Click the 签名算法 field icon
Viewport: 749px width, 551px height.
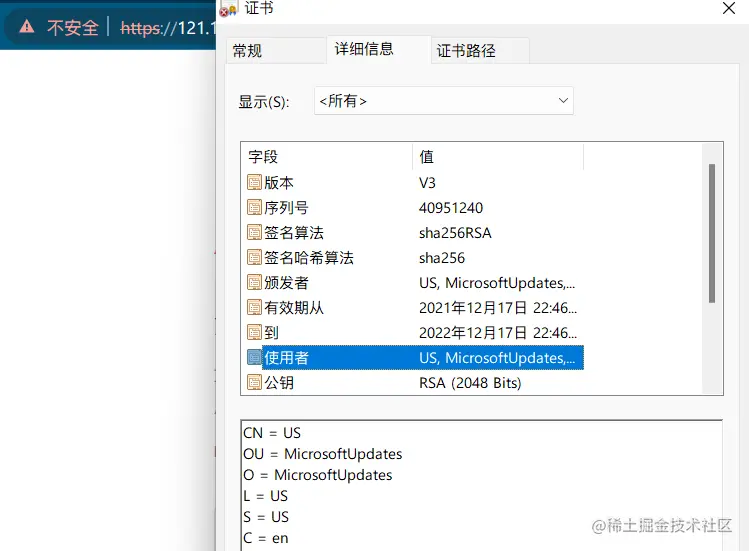pyautogui.click(x=255, y=232)
